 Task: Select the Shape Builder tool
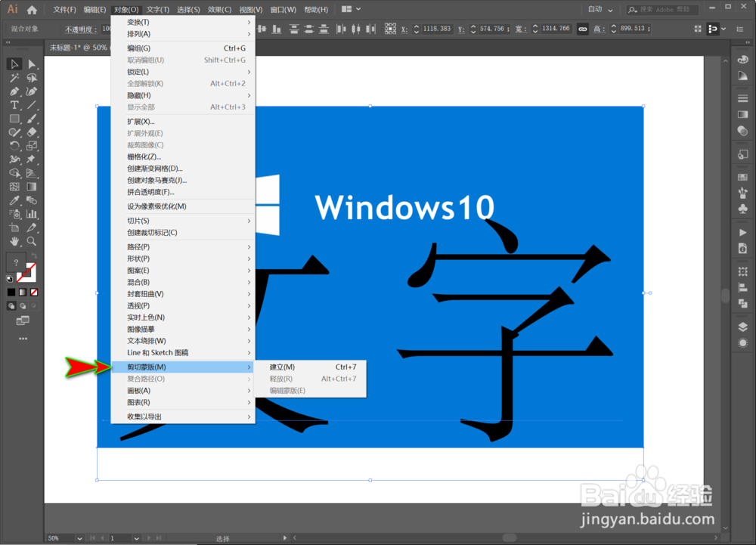(x=14, y=173)
